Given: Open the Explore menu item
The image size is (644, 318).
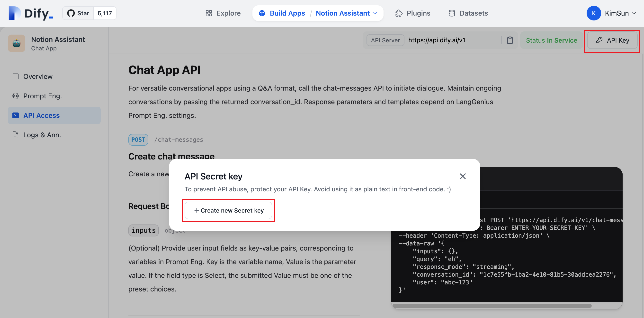Looking at the screenshot, I should pos(223,13).
